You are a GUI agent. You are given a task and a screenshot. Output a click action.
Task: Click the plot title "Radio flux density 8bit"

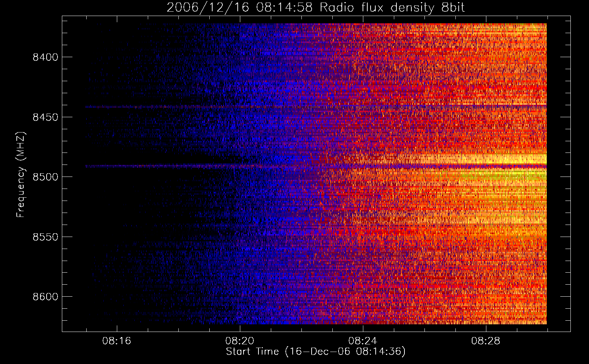coord(392,7)
